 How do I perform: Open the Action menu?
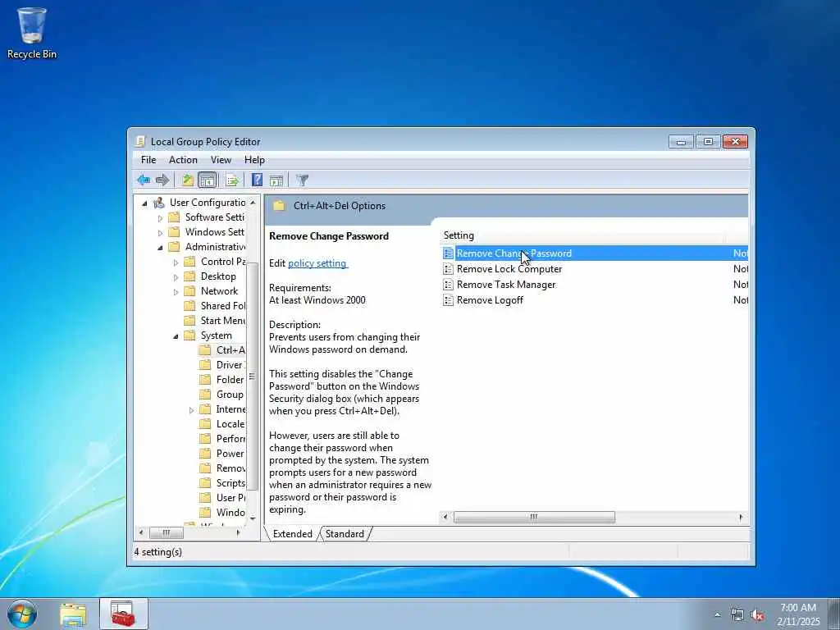pos(183,160)
